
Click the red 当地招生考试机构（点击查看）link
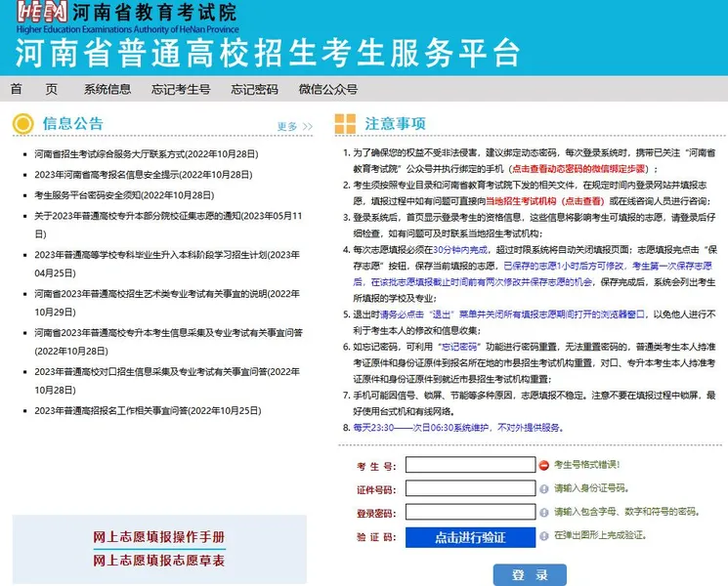(544, 201)
